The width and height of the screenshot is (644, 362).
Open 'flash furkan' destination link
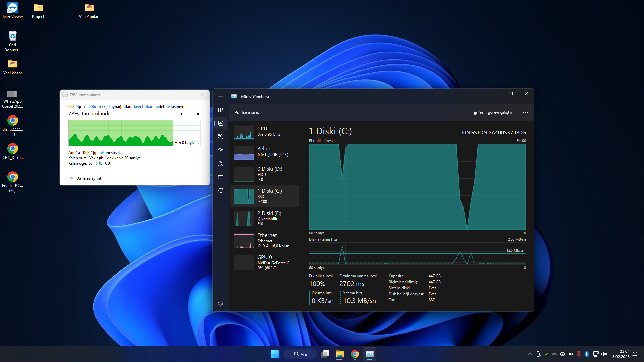[x=143, y=107]
